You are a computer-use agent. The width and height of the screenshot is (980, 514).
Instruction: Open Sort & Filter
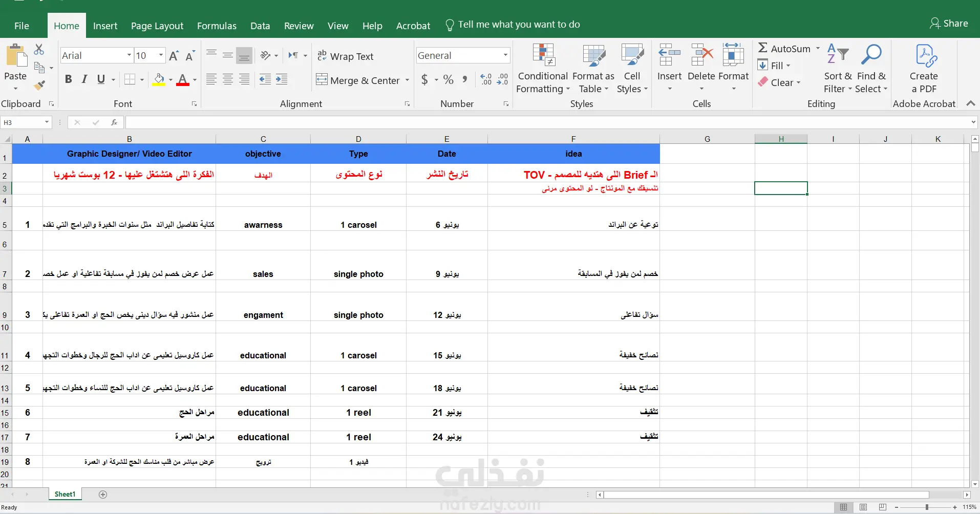coord(838,69)
